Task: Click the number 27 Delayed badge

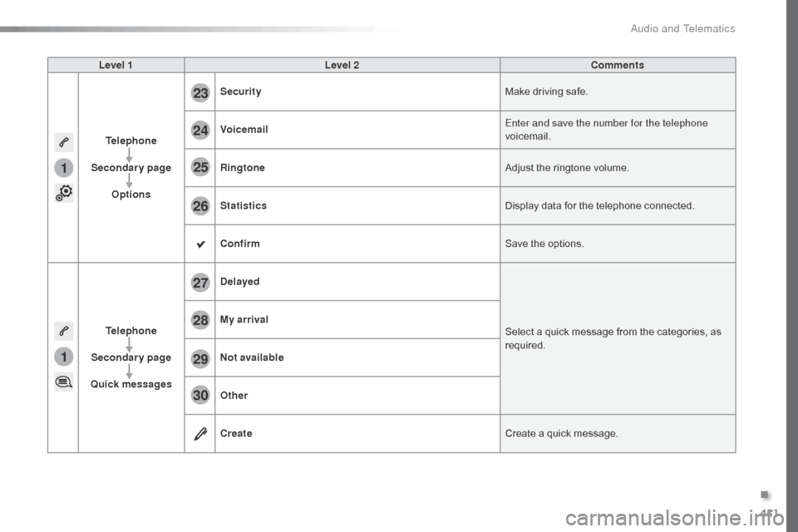Action: [x=200, y=282]
